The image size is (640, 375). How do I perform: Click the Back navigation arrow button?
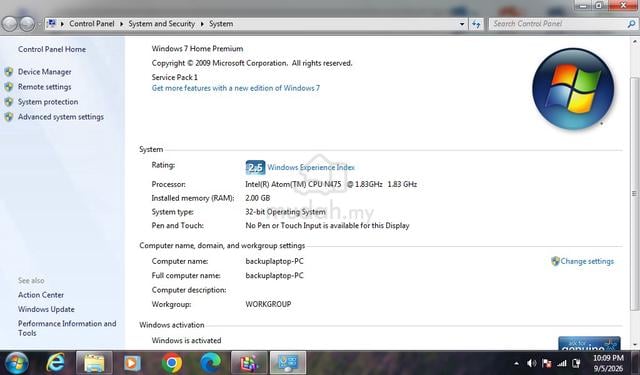pos(10,24)
